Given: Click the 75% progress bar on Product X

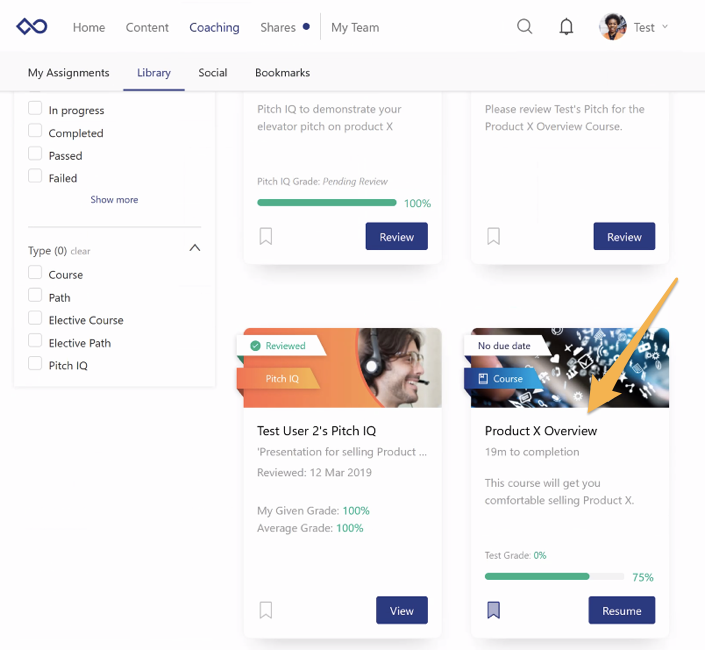Looking at the screenshot, I should [x=554, y=576].
